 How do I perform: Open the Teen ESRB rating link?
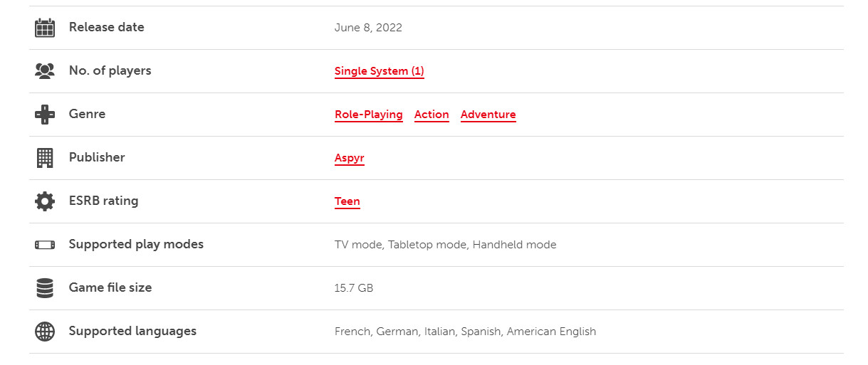pos(347,201)
